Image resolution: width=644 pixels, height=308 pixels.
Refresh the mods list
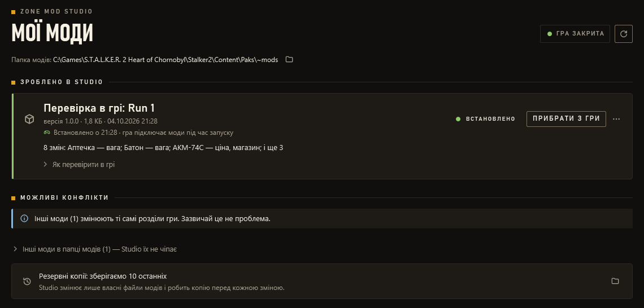623,34
